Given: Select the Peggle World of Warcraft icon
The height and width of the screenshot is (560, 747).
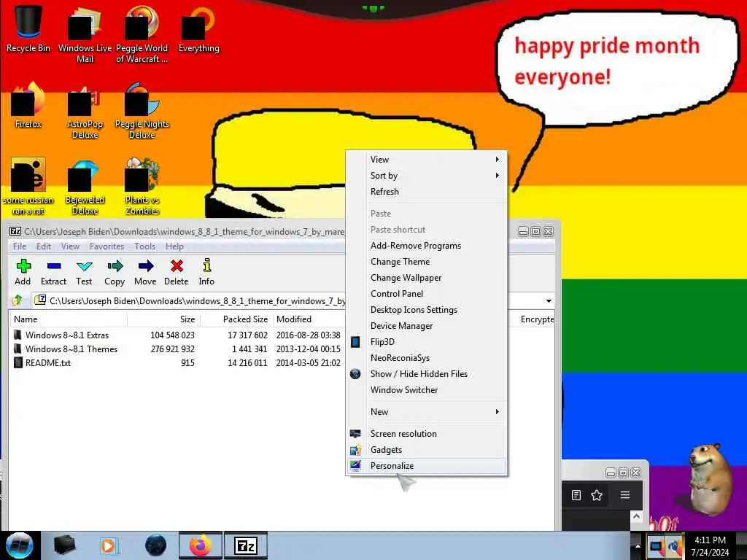Looking at the screenshot, I should click(142, 34).
